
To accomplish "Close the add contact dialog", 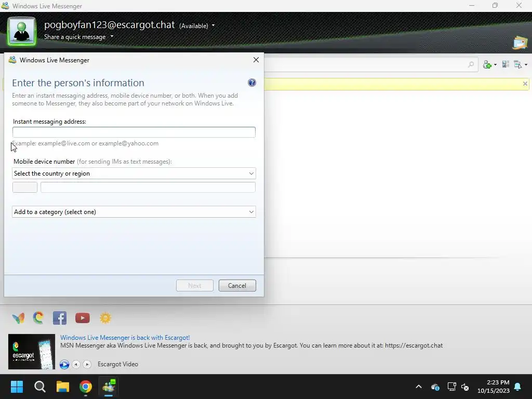I will (x=256, y=60).
